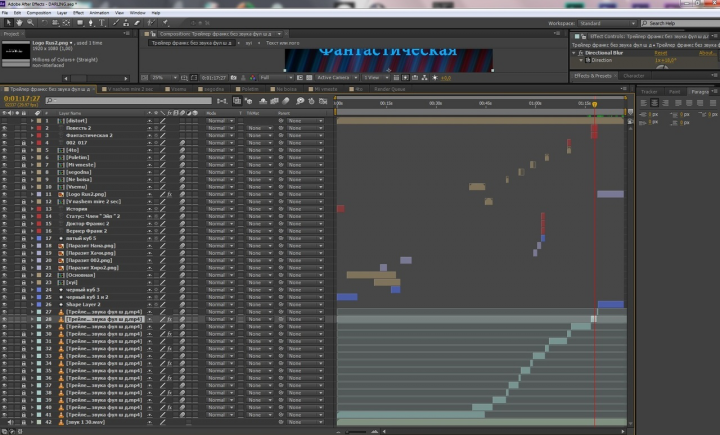Toggle audio for [звук 1 30.wav] layer

[11, 422]
